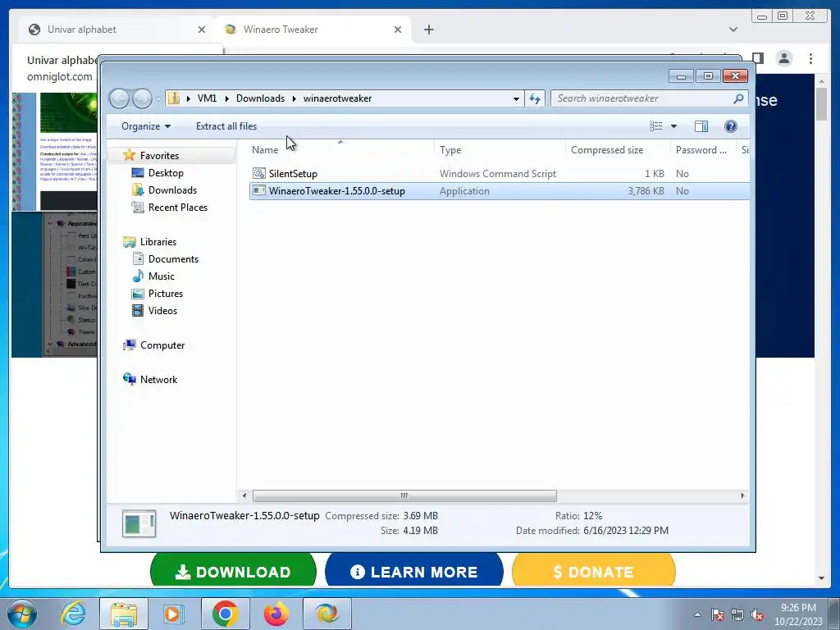Viewport: 840px width, 630px height.
Task: Click the green DOWNLOAD button on webpage
Action: tap(233, 570)
